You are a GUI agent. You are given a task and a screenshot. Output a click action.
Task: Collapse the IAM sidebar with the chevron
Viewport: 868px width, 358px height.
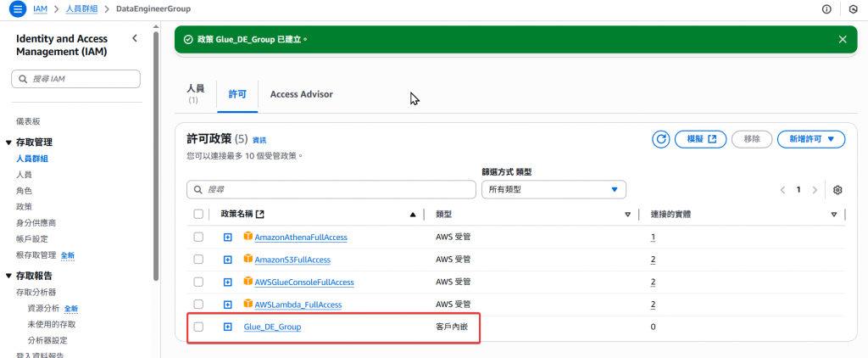coord(135,38)
